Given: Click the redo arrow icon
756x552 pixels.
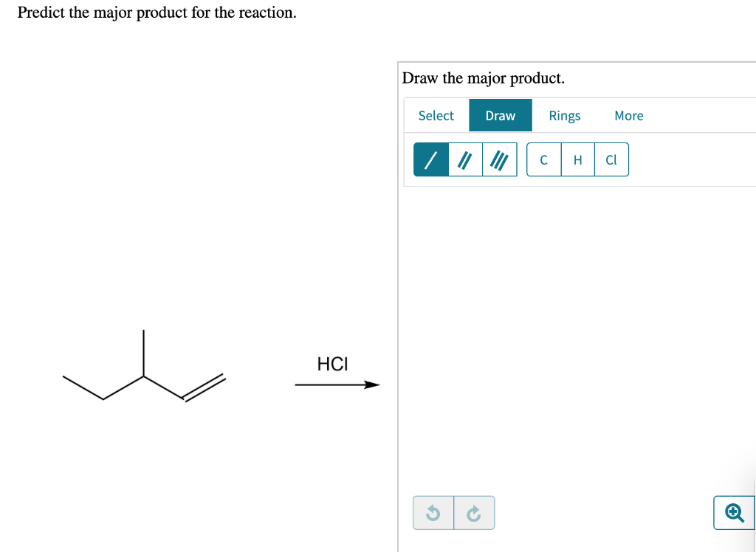Looking at the screenshot, I should [473, 512].
